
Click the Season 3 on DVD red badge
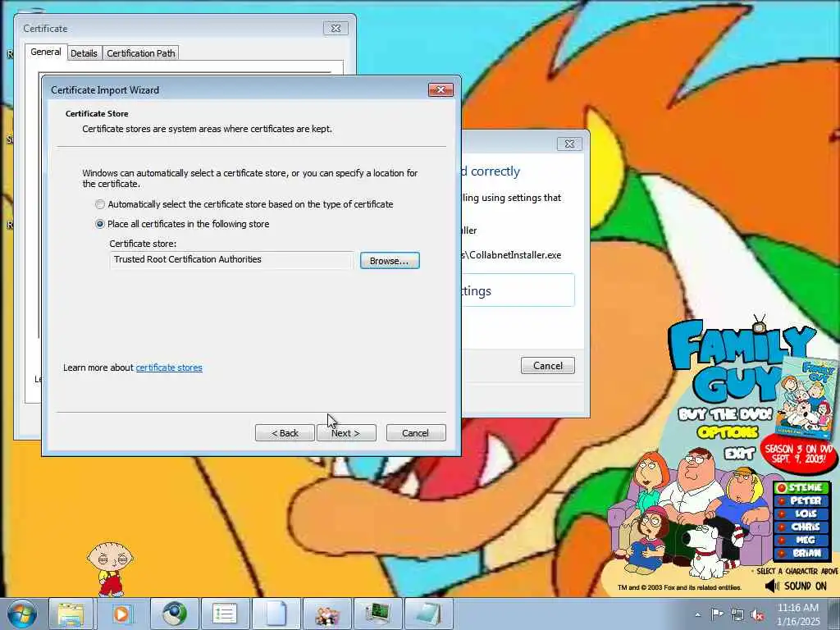point(798,454)
